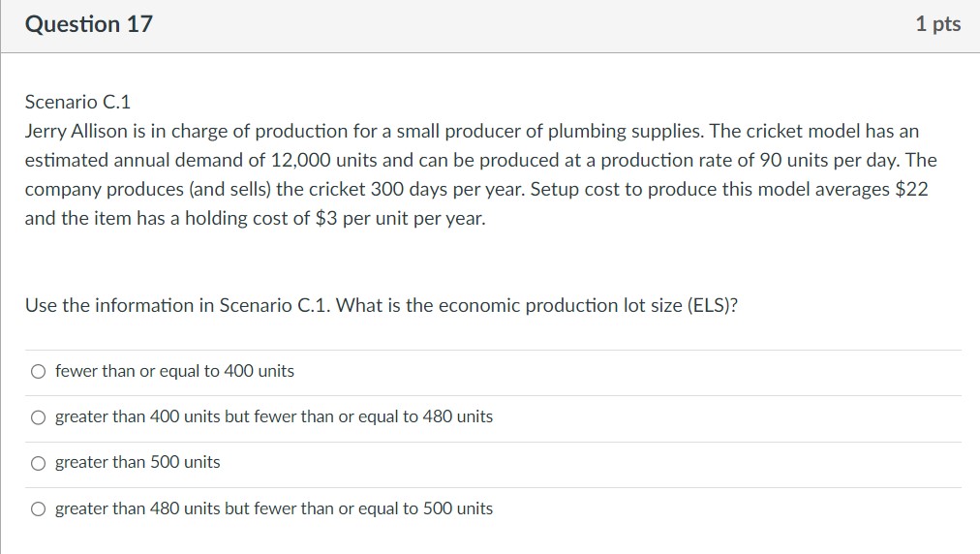Select the radio button for fewer than or equal to 400 units
980x554 pixels.
pos(38,371)
